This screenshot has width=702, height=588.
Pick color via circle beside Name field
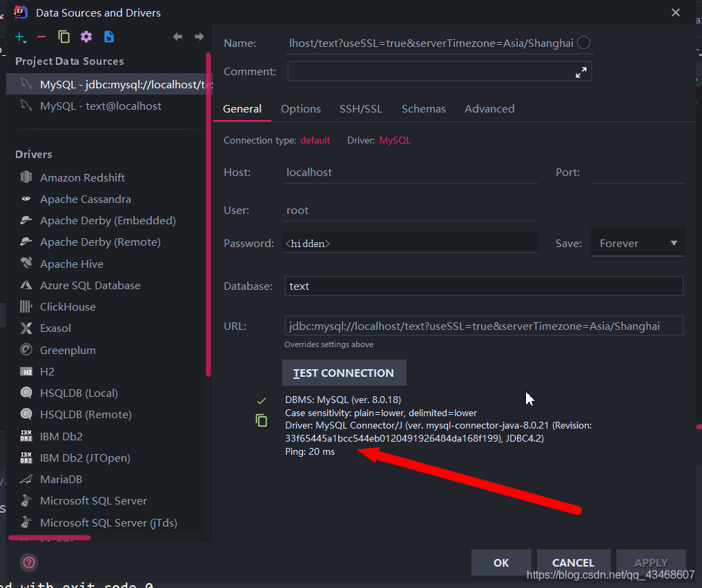tap(583, 43)
